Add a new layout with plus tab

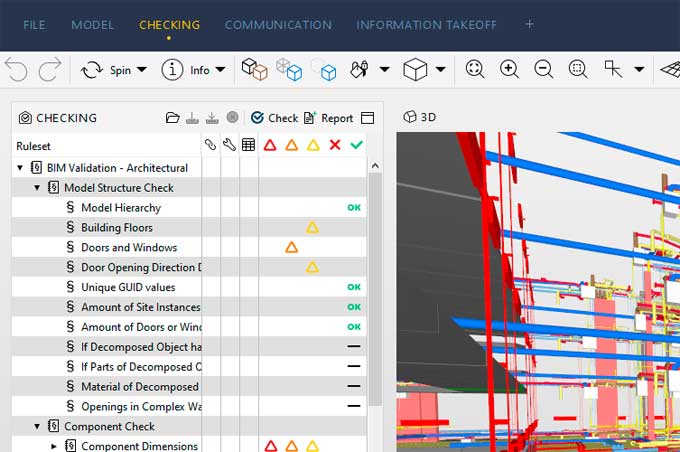(x=530, y=24)
